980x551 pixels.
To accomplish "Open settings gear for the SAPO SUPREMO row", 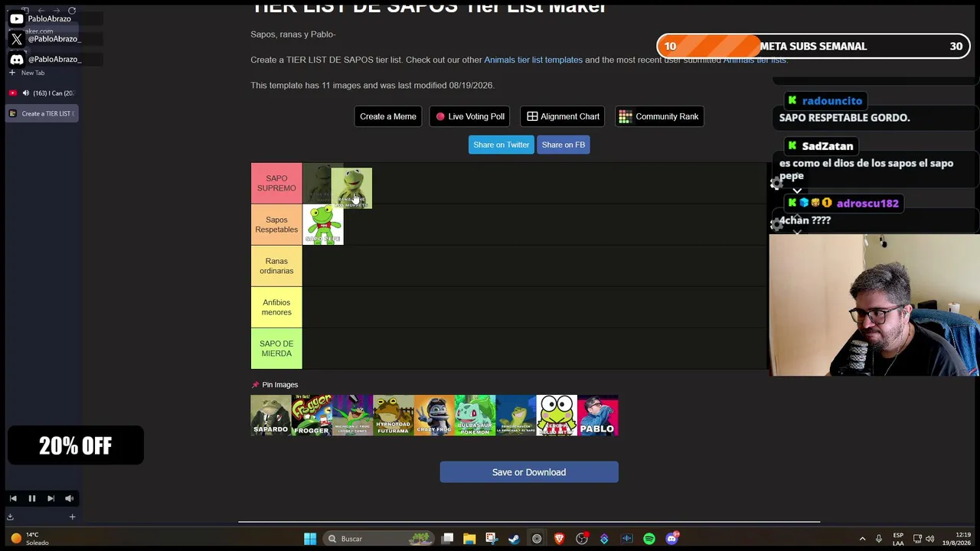I will pos(776,183).
